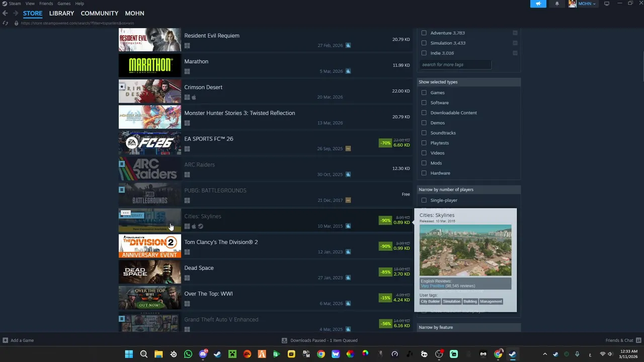Open the Grand Theft Auto V Enhanced listing
The image size is (644, 362).
(x=265, y=322)
